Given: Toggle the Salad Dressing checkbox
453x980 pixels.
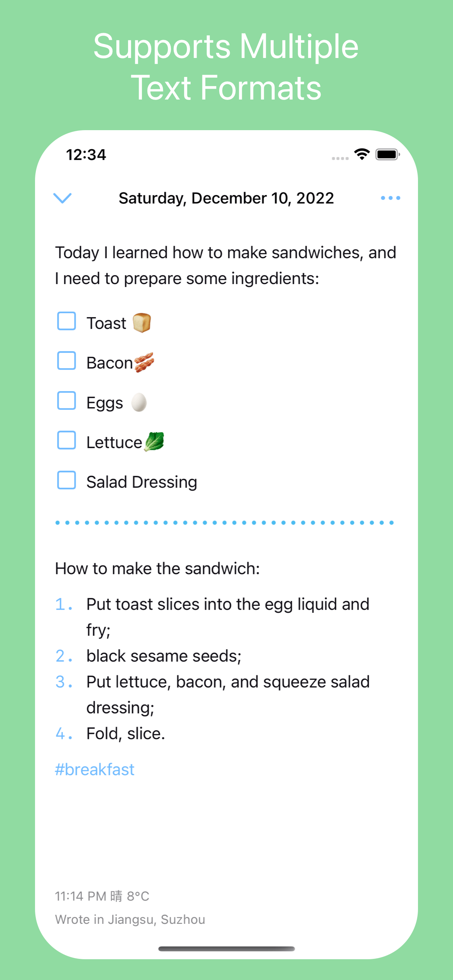Looking at the screenshot, I should [x=67, y=480].
